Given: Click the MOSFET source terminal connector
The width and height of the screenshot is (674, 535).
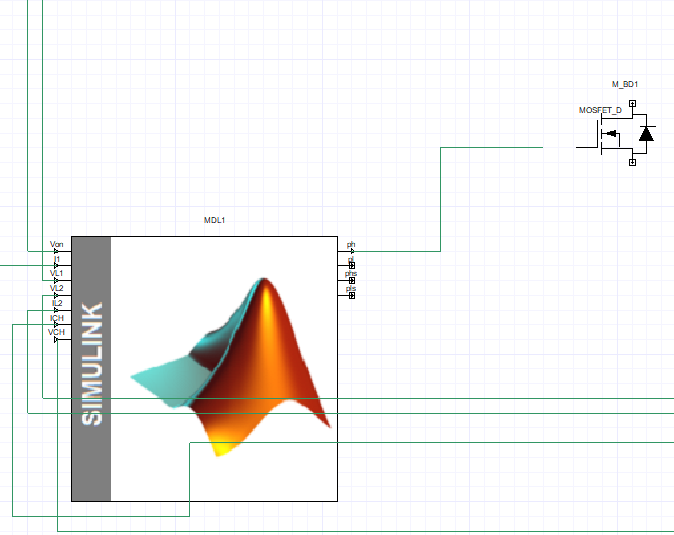Looking at the screenshot, I should click(632, 162).
